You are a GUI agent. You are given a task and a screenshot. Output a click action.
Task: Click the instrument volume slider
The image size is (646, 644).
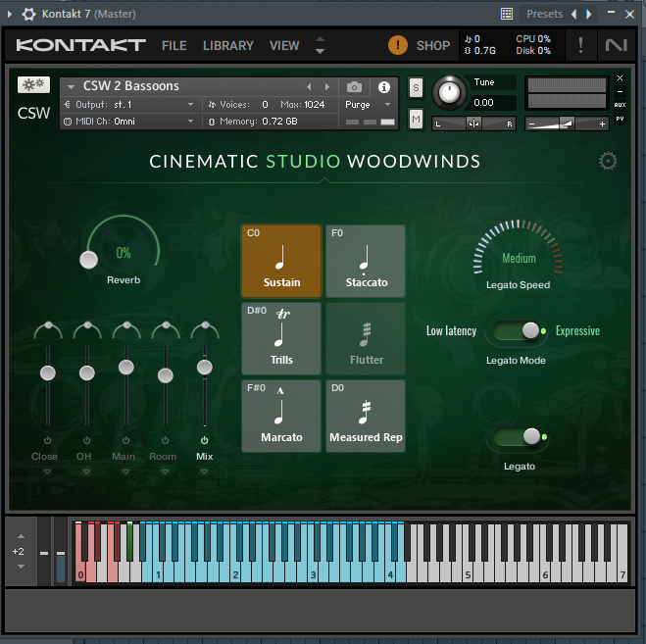(567, 124)
